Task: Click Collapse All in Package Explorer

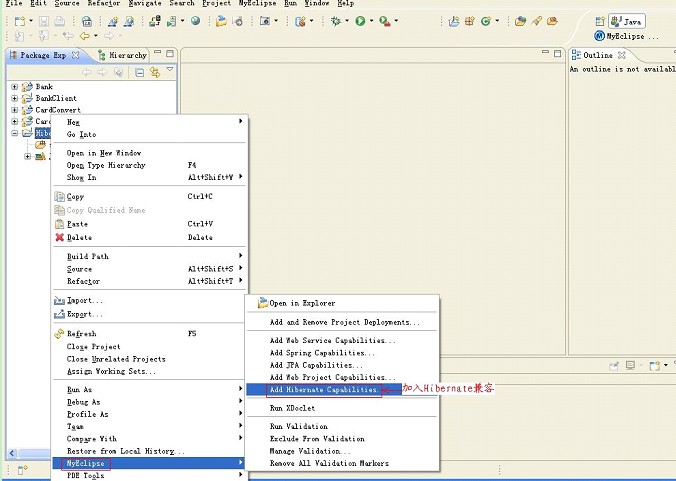Action: (140, 71)
